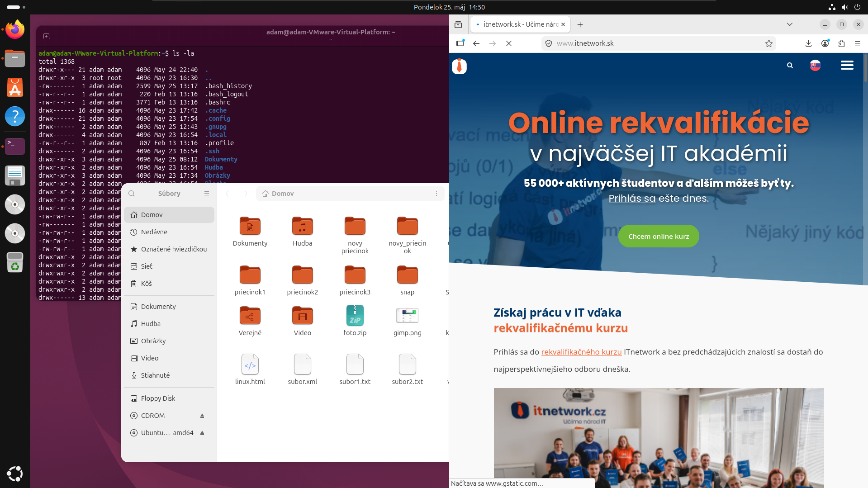This screenshot has width=868, height=488.
Task: Go back in Firefox
Action: (x=476, y=43)
